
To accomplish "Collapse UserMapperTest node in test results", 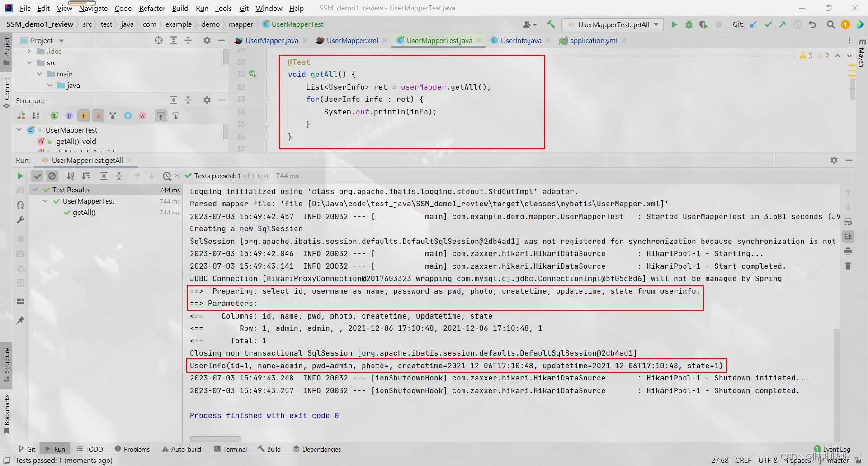I will (x=45, y=201).
